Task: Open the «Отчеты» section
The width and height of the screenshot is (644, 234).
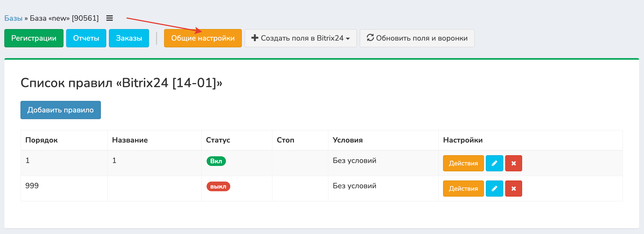Action: click(86, 38)
